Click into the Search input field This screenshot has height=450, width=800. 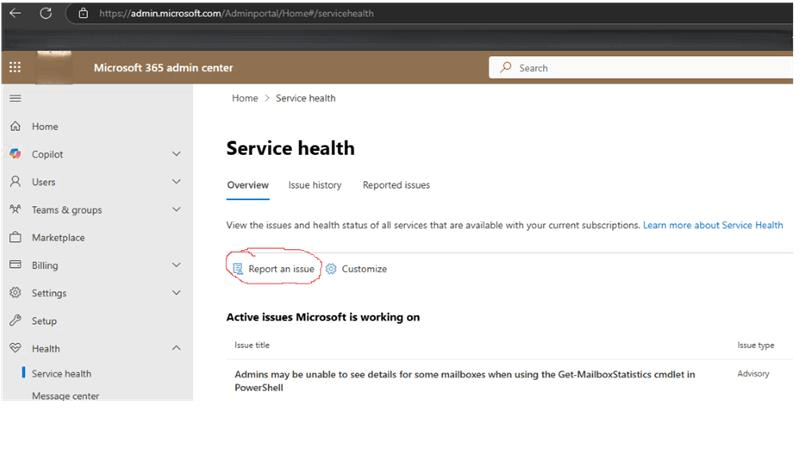click(x=641, y=67)
